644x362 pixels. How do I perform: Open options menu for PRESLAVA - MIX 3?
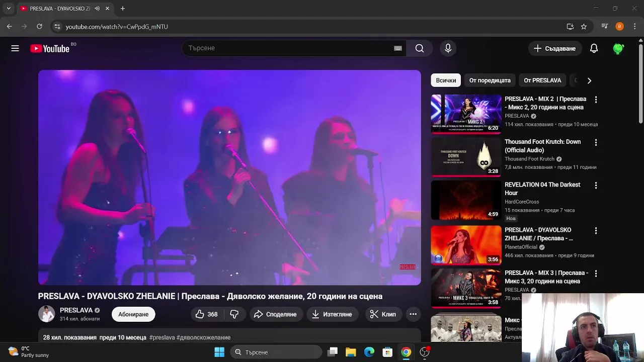pyautogui.click(x=596, y=274)
